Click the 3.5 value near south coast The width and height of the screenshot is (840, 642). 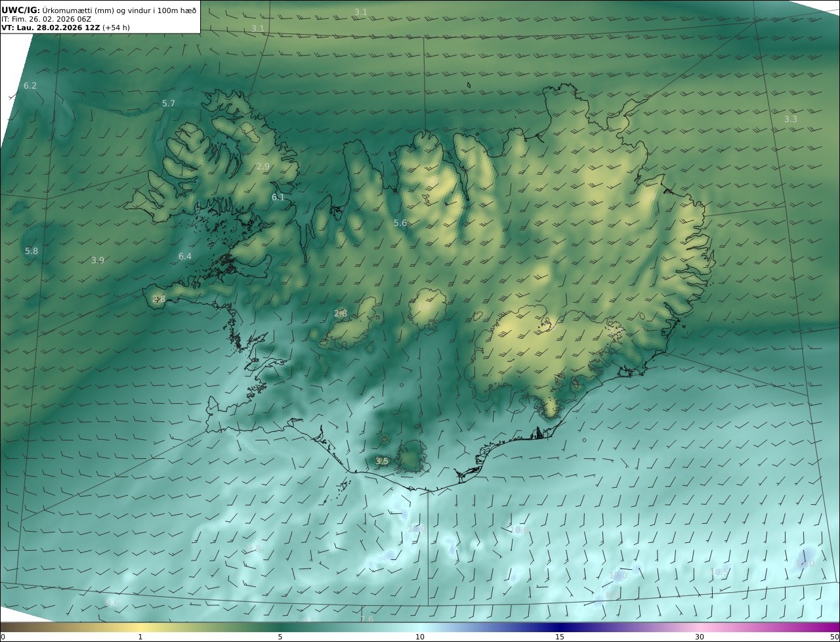[x=382, y=461]
